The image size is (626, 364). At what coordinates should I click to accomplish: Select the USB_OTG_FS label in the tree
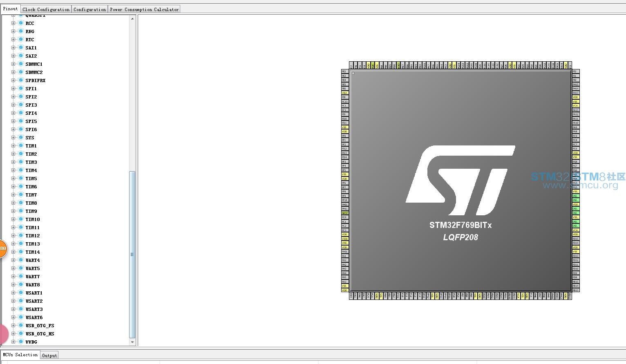40,326
